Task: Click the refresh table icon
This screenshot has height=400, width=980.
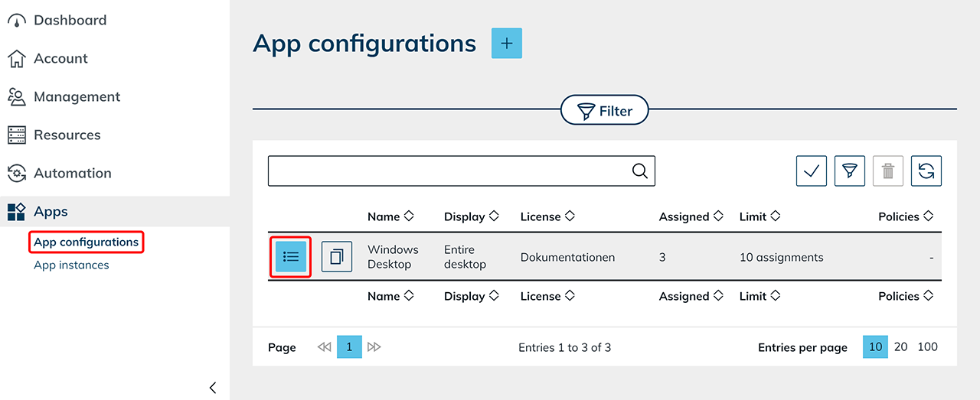Action: click(x=926, y=171)
